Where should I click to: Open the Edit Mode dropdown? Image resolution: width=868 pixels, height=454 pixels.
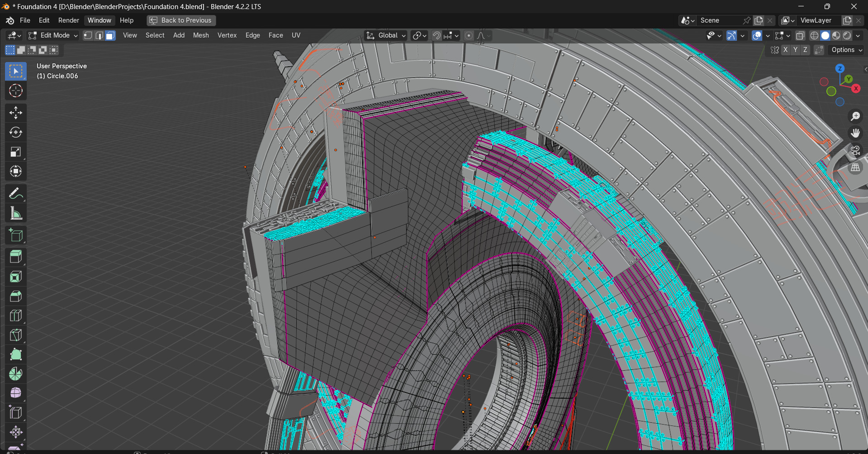[x=53, y=35]
